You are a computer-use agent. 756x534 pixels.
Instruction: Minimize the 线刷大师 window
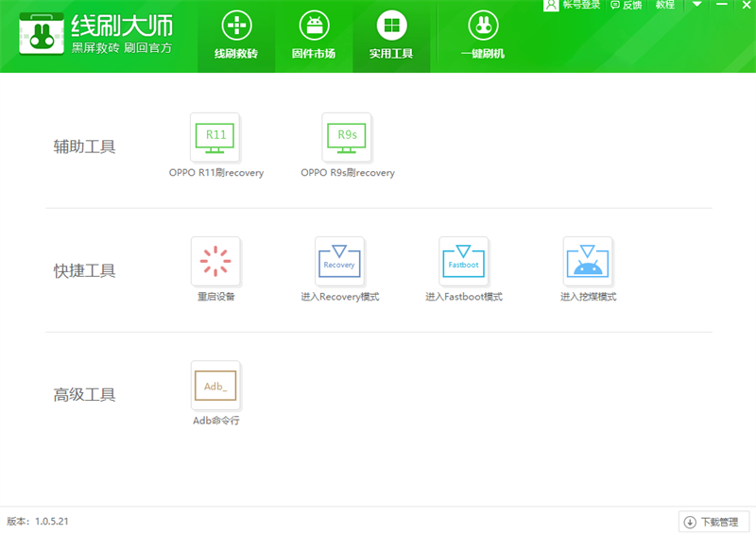(x=722, y=5)
